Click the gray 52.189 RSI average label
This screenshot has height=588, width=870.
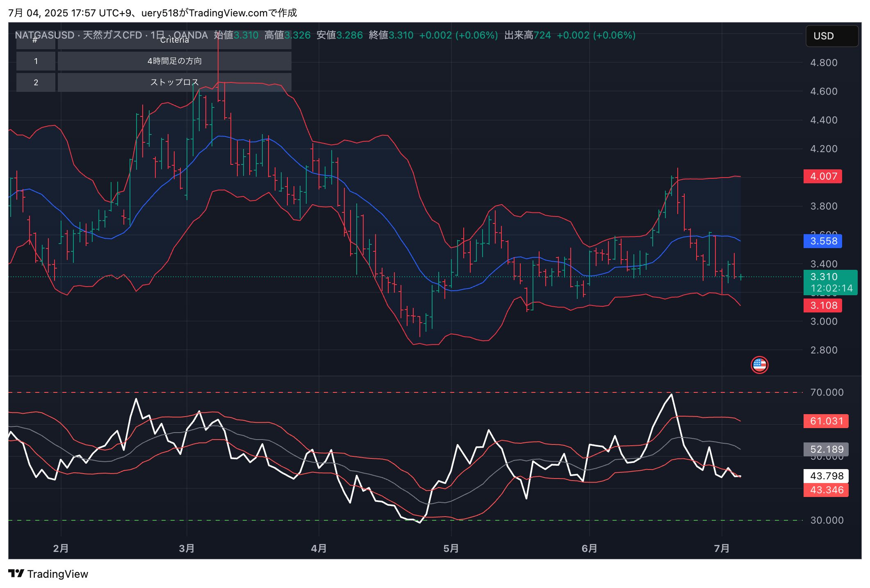pos(826,449)
